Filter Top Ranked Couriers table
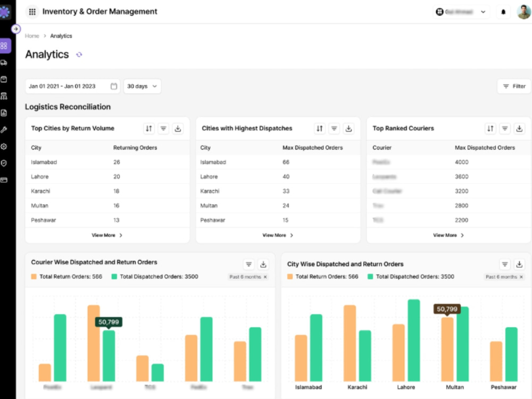The width and height of the screenshot is (532, 399). (x=505, y=129)
